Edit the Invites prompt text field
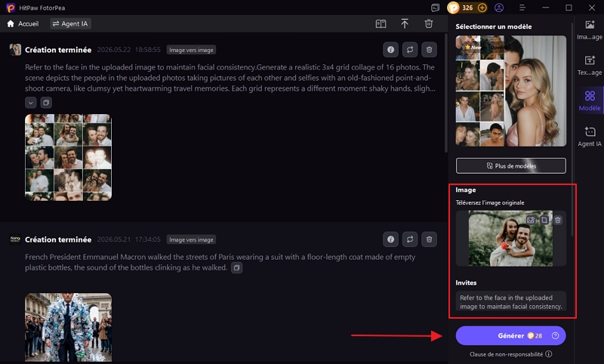The width and height of the screenshot is (604, 364). (511, 301)
